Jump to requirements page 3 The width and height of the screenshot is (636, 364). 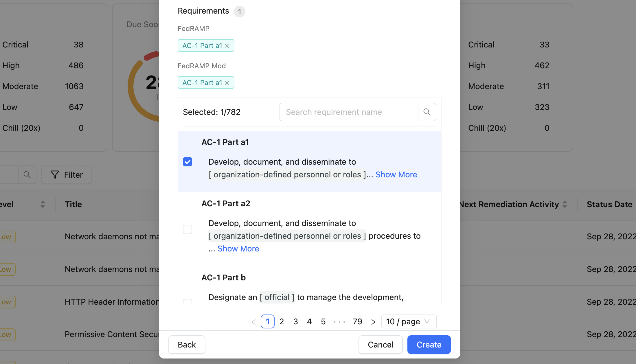click(295, 321)
